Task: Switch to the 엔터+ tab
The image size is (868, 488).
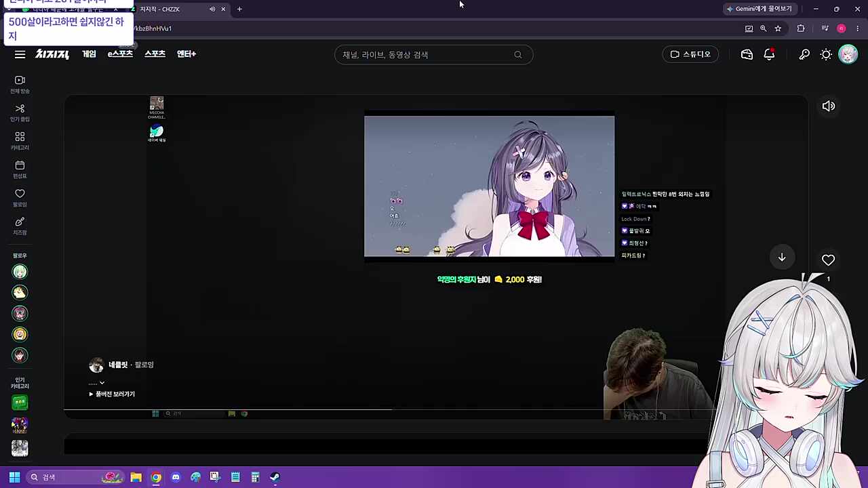Action: 186,54
